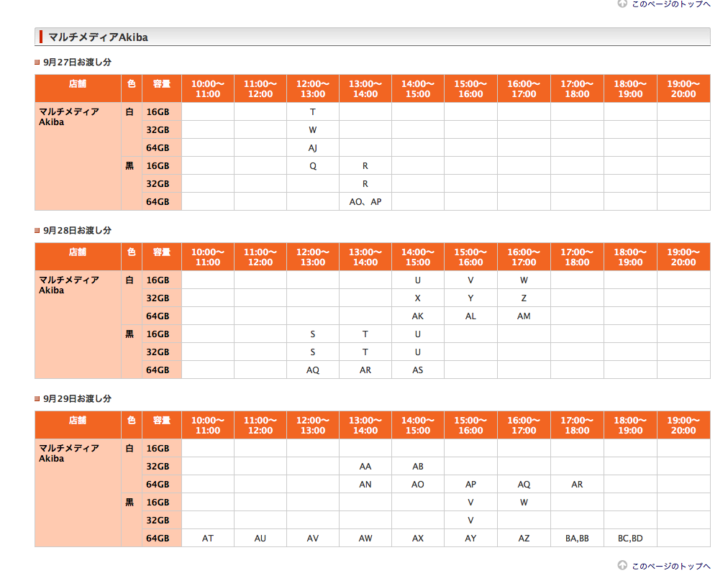
Task: Click cell V in 9月29日 black 16GB row
Action: point(470,503)
